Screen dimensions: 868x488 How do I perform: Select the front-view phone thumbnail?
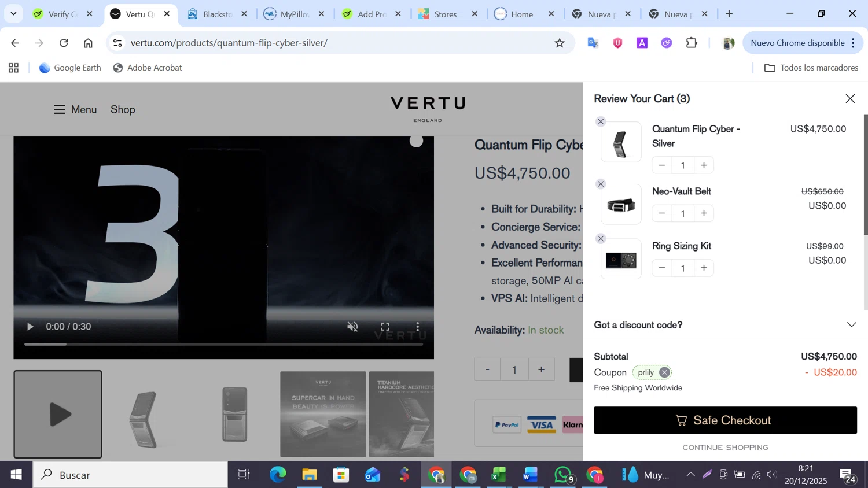point(234,414)
